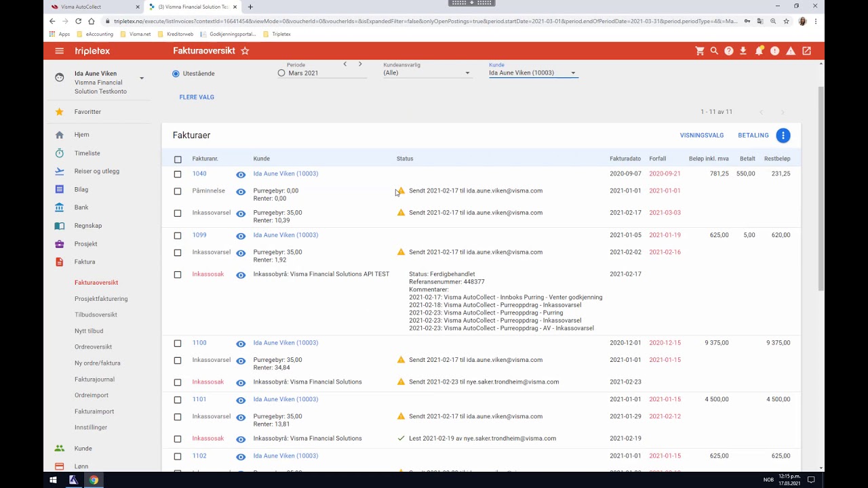Image resolution: width=868 pixels, height=488 pixels.
Task: Go to previous period arrow
Action: 345,64
